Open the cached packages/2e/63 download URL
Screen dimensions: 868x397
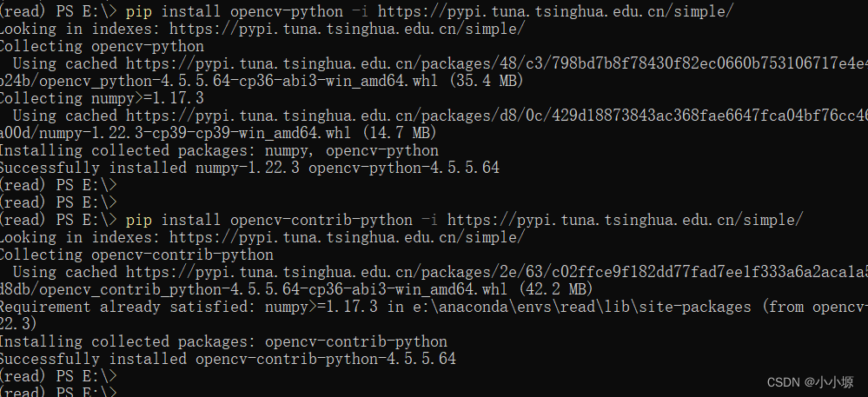point(496,273)
